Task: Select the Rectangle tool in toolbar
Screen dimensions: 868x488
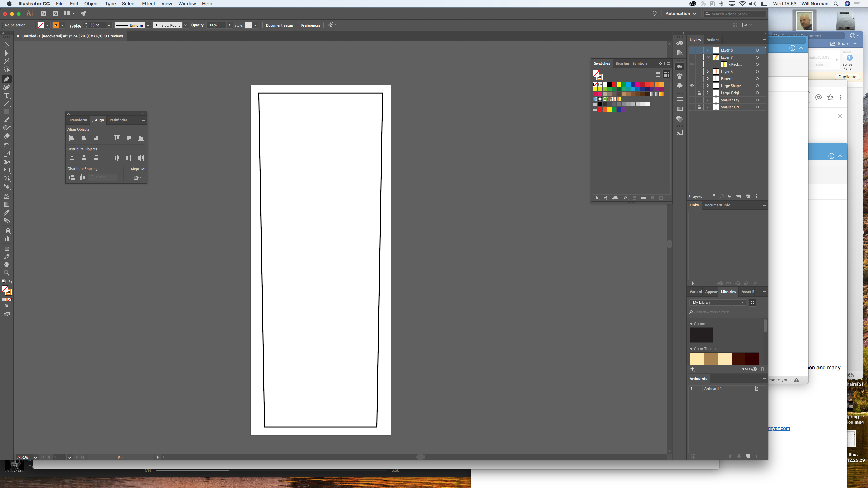Action: click(x=6, y=111)
